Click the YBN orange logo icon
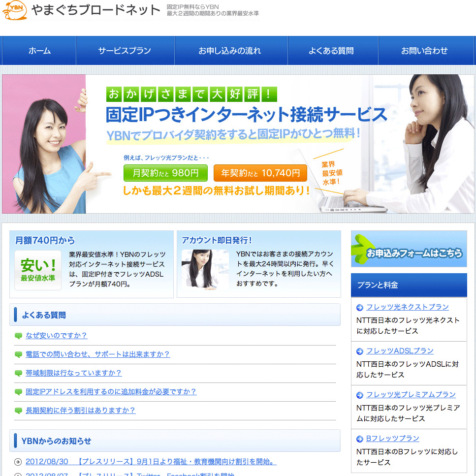Viewport: 476px width, 476px height. coord(15,10)
